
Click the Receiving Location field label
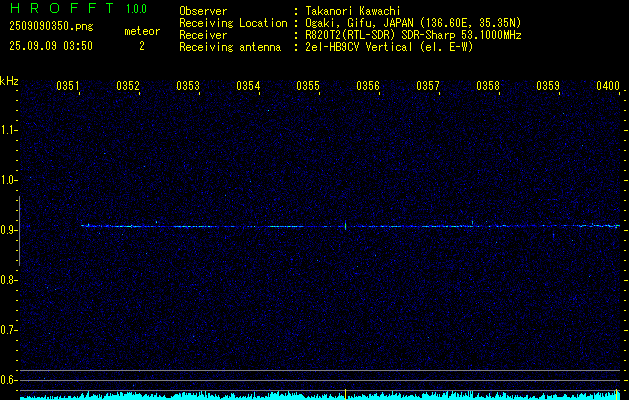[233, 23]
